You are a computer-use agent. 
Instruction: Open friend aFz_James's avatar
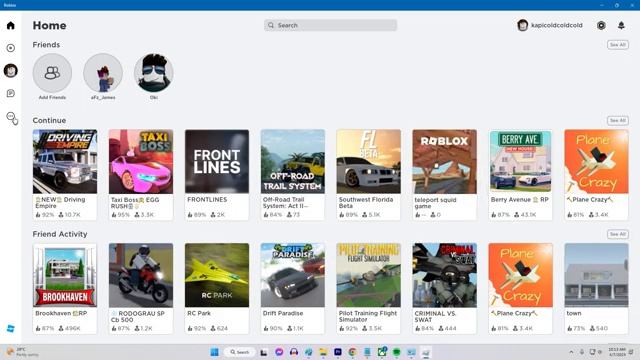coord(103,73)
